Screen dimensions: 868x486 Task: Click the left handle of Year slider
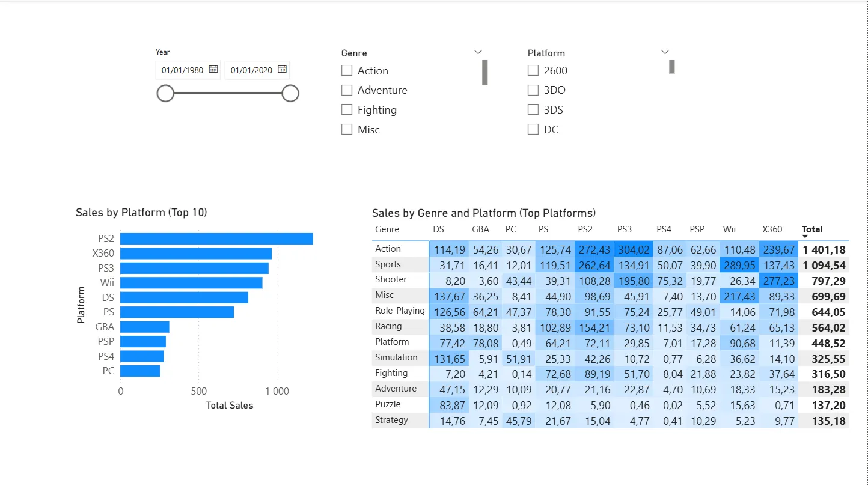click(165, 93)
